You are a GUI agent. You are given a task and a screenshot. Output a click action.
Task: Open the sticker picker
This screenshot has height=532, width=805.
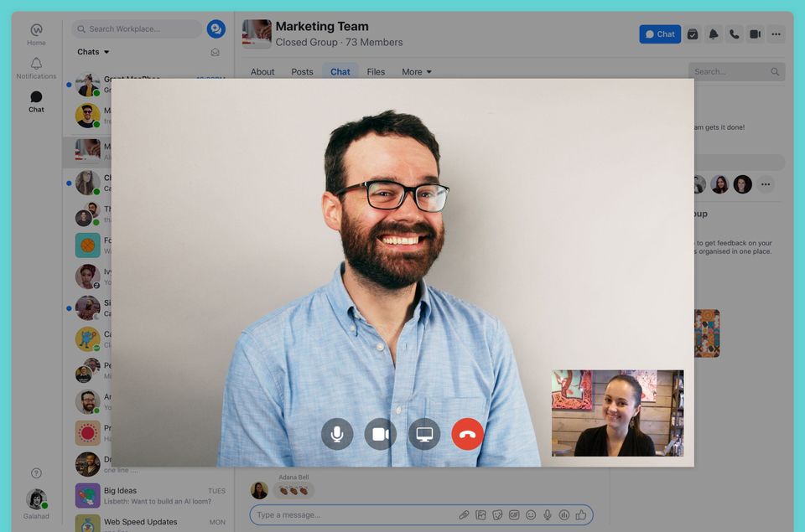497,515
